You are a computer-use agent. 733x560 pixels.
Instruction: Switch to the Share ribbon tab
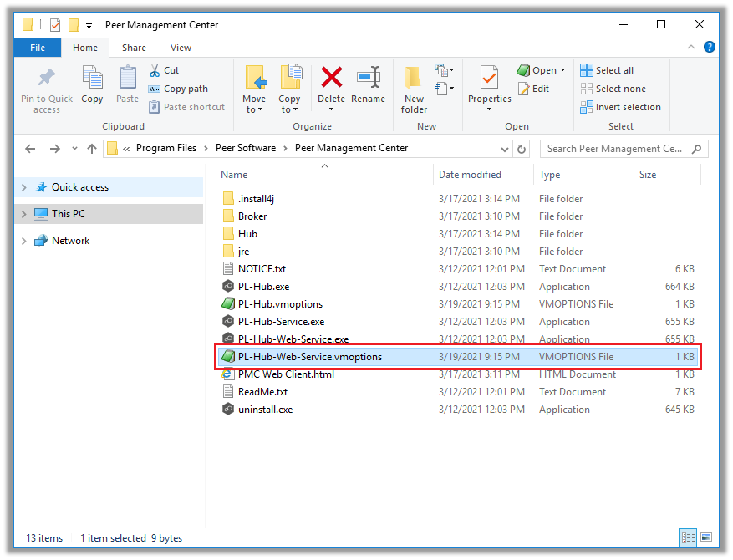pos(134,48)
